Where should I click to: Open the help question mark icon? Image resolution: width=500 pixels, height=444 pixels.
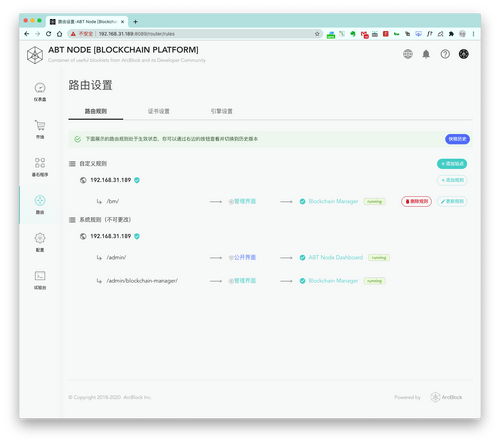[x=445, y=54]
